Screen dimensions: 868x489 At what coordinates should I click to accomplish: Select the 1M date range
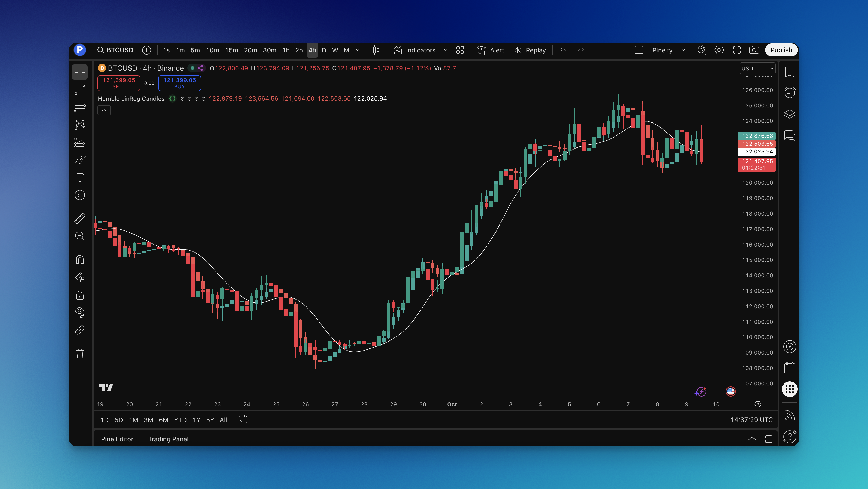click(133, 420)
